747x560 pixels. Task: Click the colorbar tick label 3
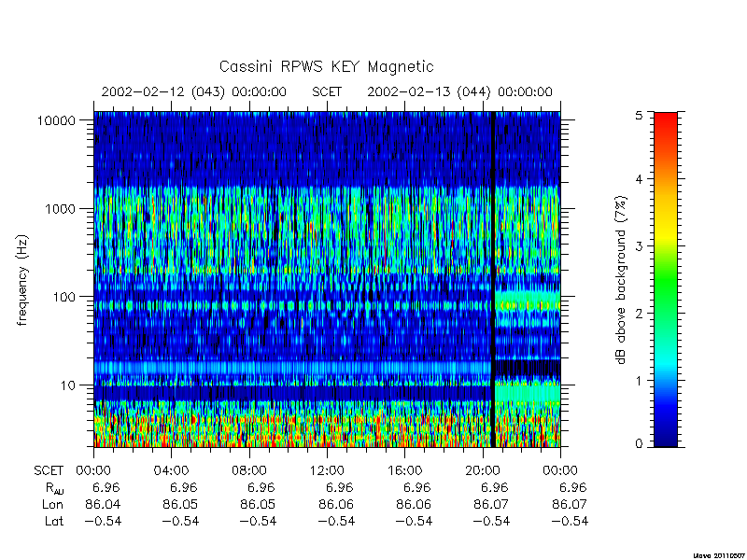point(639,246)
